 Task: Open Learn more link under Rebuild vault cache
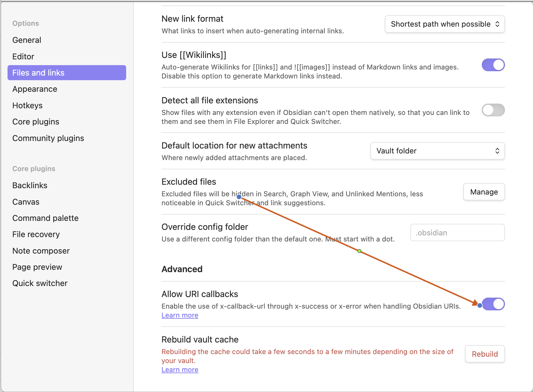pos(180,370)
